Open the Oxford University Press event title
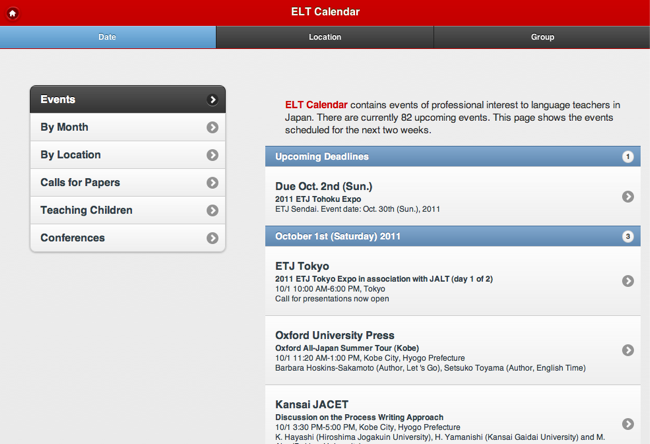The image size is (650, 444). coord(334,335)
